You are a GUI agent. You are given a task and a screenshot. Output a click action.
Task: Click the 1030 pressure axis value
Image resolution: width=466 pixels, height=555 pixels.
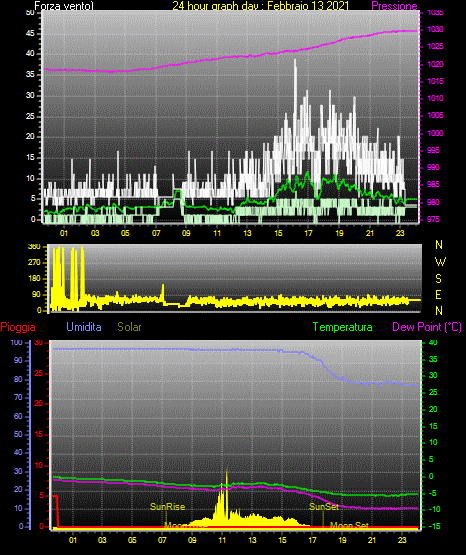(435, 29)
